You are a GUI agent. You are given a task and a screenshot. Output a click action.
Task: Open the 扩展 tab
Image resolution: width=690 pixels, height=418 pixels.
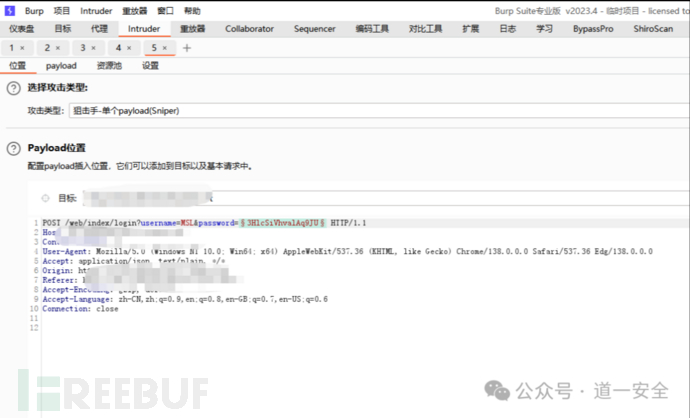(x=471, y=29)
